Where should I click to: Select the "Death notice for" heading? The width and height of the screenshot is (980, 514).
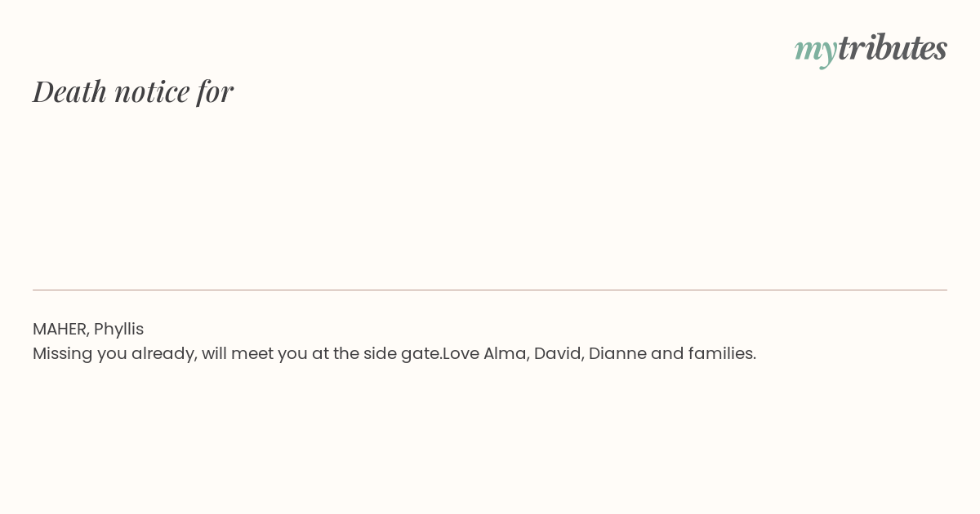tap(133, 91)
